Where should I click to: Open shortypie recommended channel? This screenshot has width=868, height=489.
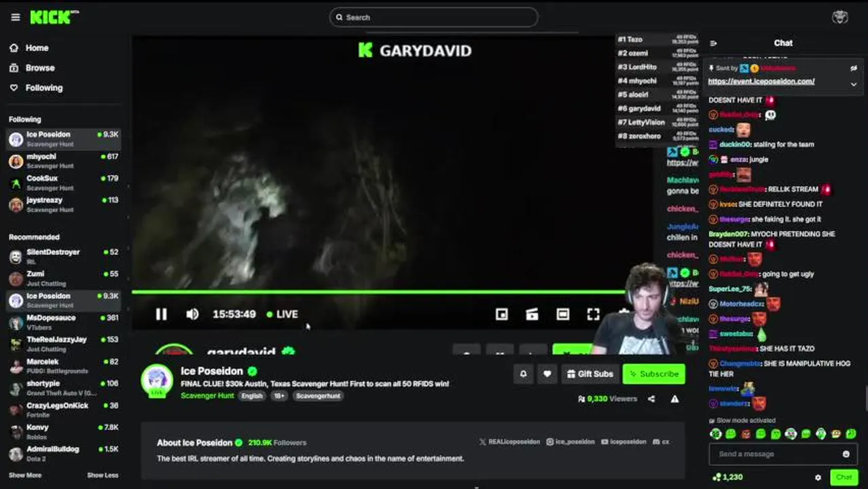(63, 388)
